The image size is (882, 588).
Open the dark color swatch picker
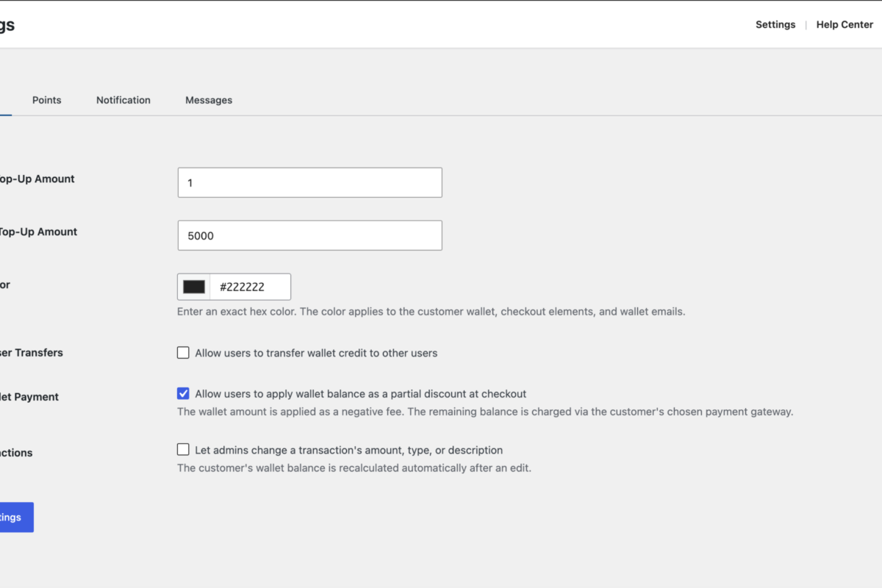(x=194, y=287)
